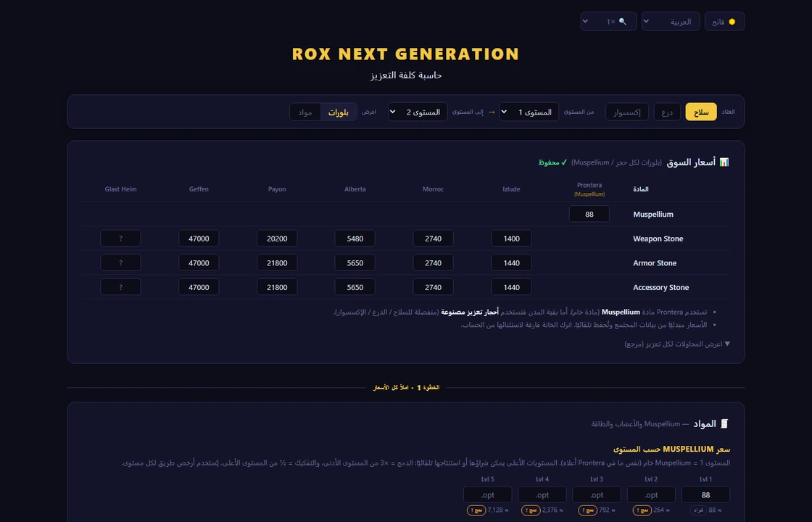Click the Geffen column header
The width and height of the screenshot is (812, 522).
coord(199,189)
